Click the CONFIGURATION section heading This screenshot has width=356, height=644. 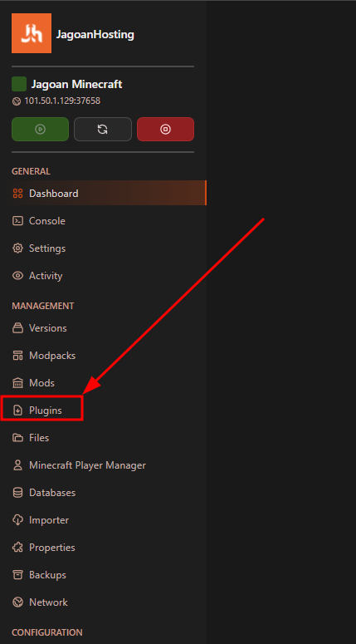click(46, 632)
